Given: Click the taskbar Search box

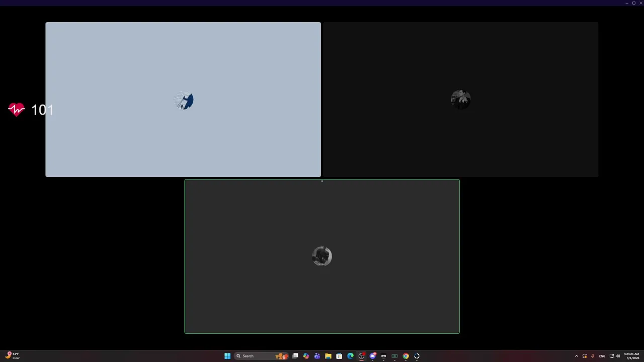Looking at the screenshot, I should tap(261, 356).
